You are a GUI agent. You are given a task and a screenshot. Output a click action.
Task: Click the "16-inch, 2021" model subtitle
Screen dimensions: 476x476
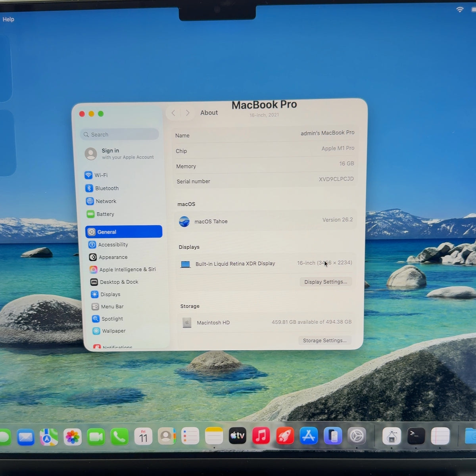264,115
